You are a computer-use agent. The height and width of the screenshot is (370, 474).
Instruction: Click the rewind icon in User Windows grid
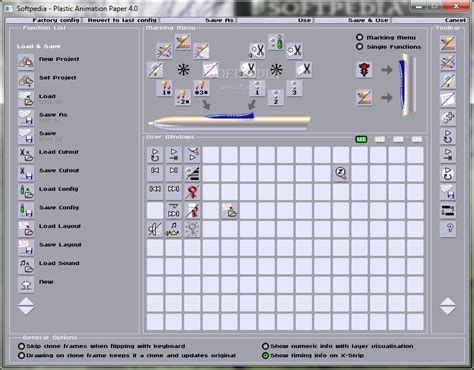155,192
